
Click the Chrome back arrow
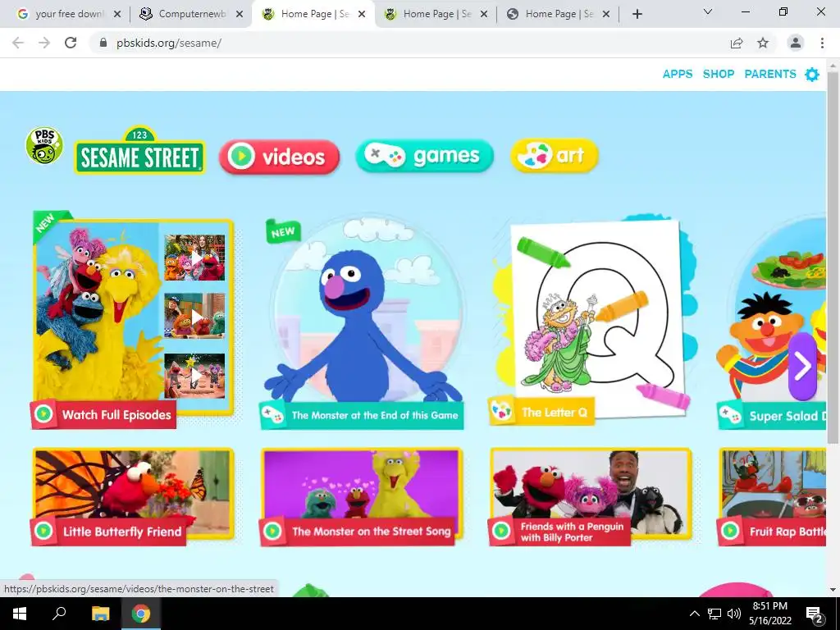(x=18, y=43)
